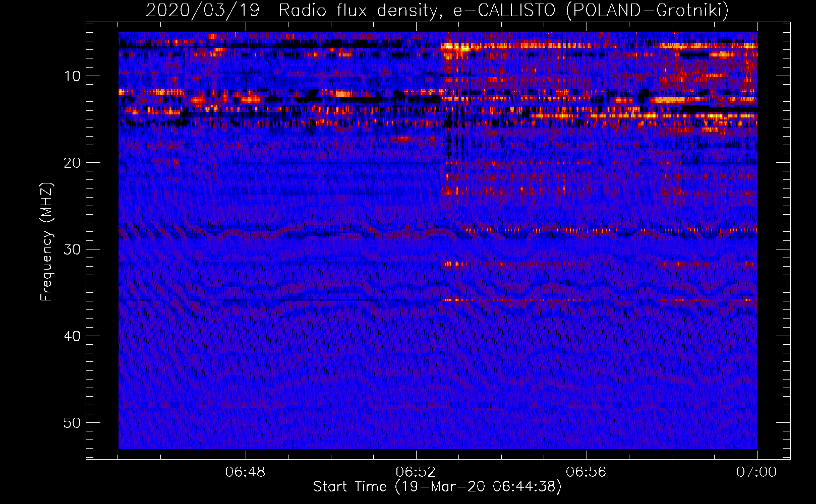Select the Frequency (MHZ) axis label
Screen dimensions: 816x504
click(x=46, y=242)
